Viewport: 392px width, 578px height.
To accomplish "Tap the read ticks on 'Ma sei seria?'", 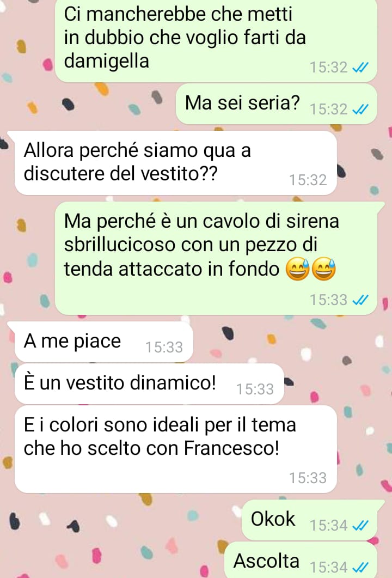I will (360, 109).
